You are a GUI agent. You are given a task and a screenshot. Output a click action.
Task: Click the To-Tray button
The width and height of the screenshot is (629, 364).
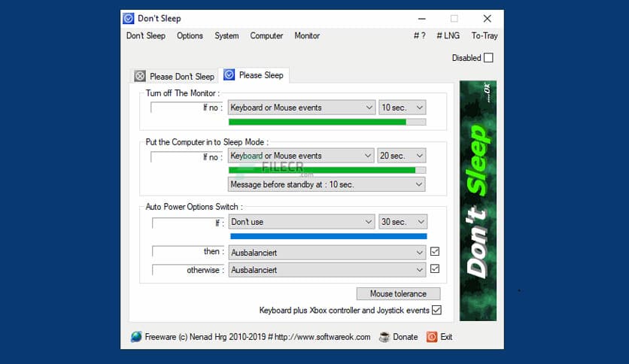pyautogui.click(x=484, y=36)
